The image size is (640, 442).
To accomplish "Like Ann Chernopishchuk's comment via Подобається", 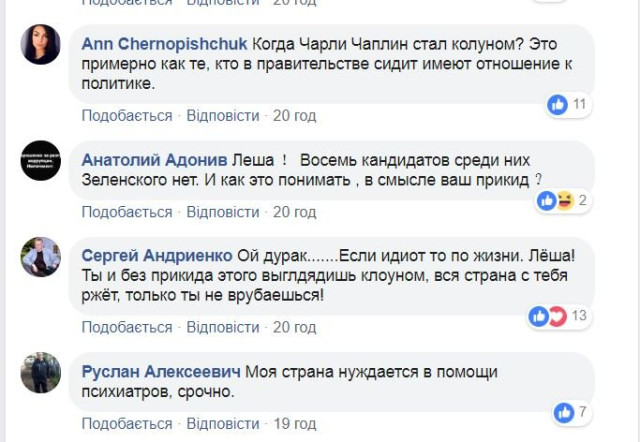I will [127, 116].
